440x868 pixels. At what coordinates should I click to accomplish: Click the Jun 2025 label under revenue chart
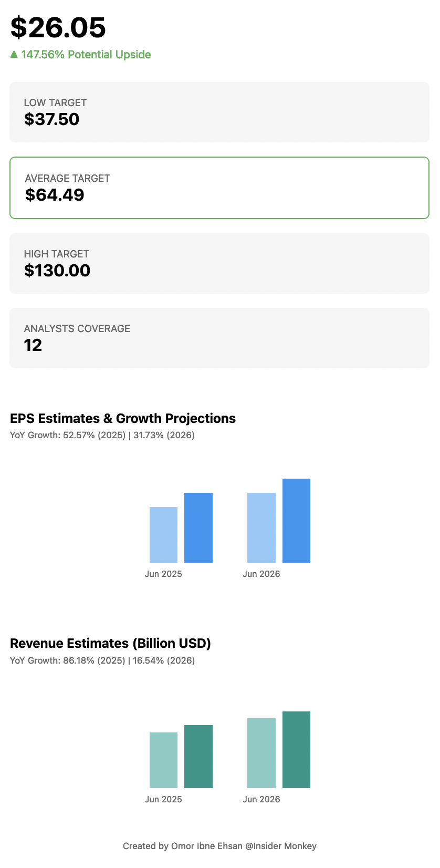pyautogui.click(x=163, y=799)
